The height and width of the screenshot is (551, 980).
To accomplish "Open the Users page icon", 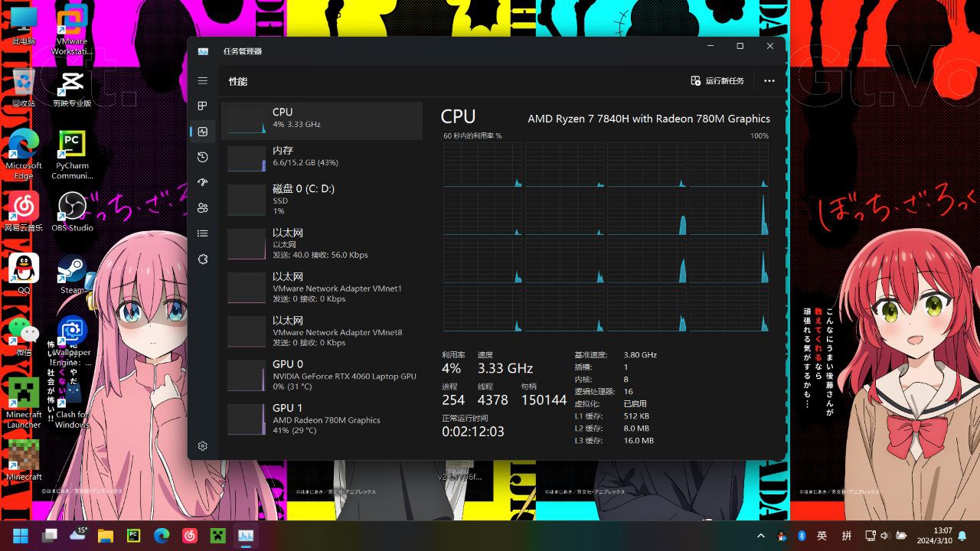I will point(202,208).
